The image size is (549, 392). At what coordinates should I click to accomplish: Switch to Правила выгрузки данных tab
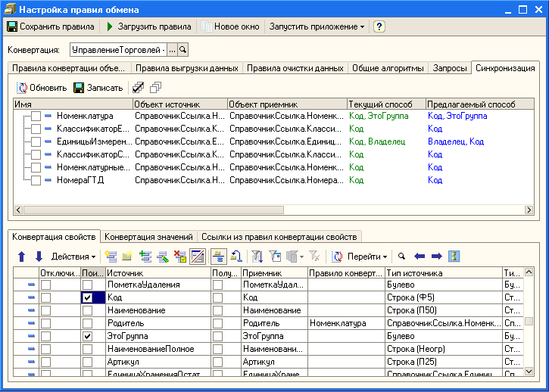pyautogui.click(x=187, y=68)
